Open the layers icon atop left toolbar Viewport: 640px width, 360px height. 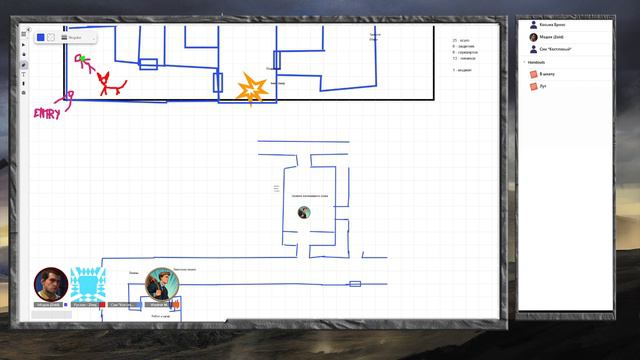tap(23, 35)
